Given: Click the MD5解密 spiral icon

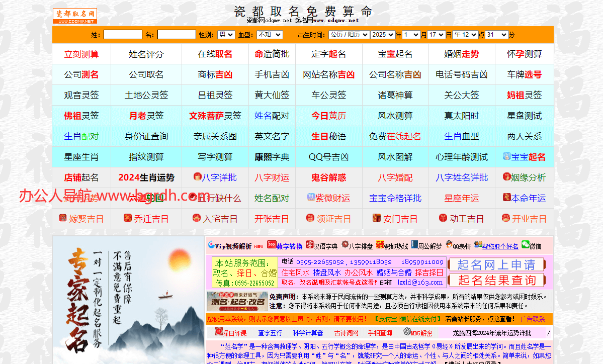Looking at the screenshot, I should [406, 332].
